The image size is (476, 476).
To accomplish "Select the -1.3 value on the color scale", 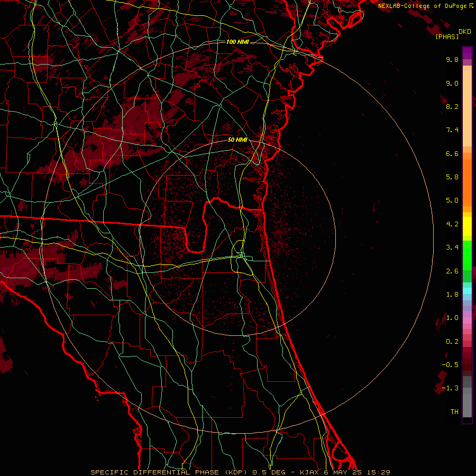I will tap(450, 388).
